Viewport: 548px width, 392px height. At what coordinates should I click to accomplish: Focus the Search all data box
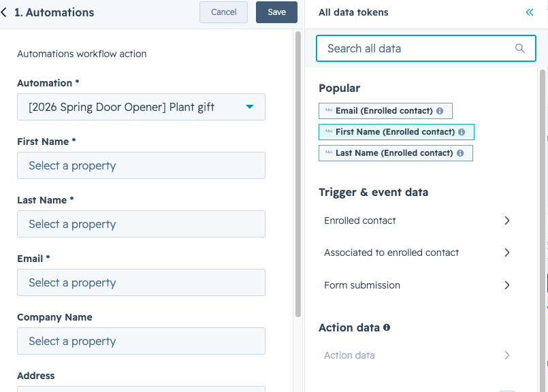point(426,48)
